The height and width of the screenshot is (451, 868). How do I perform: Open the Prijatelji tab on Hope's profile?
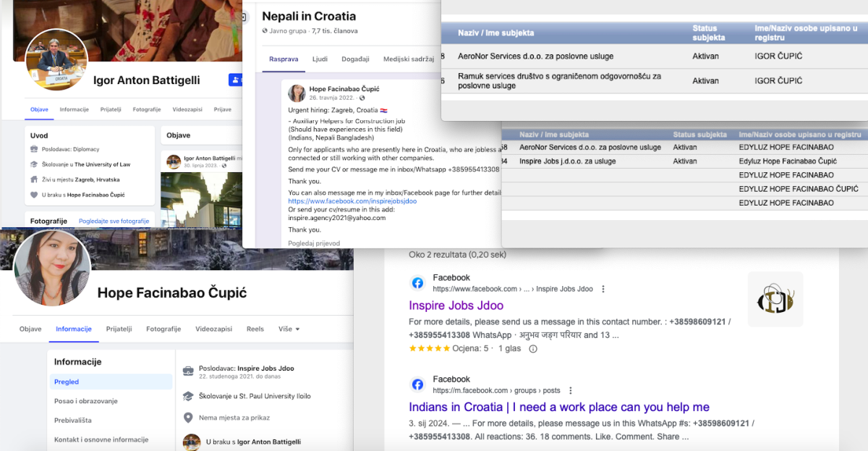click(x=119, y=329)
